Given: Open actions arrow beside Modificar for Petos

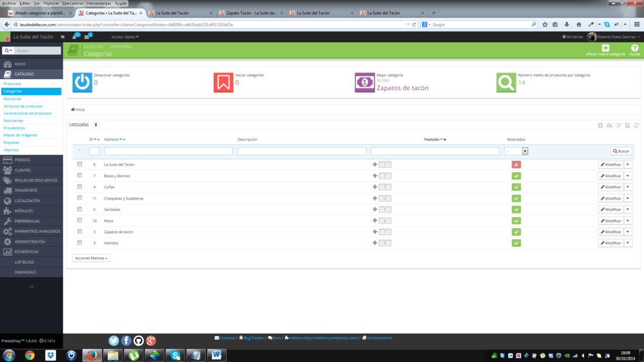Looking at the screenshot, I should (x=628, y=221).
